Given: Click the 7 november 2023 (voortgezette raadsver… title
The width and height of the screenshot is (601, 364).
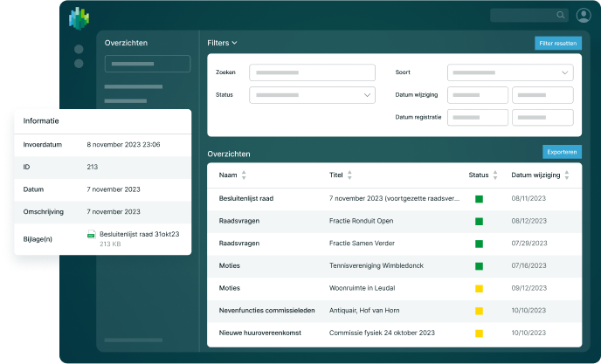Looking at the screenshot, I should (395, 198).
